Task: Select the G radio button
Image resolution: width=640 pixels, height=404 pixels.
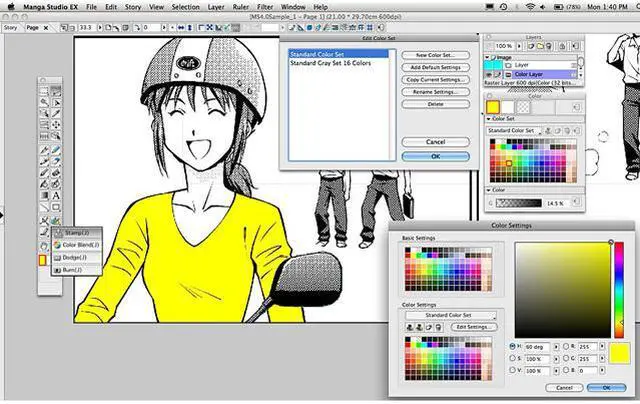Action: pos(566,358)
